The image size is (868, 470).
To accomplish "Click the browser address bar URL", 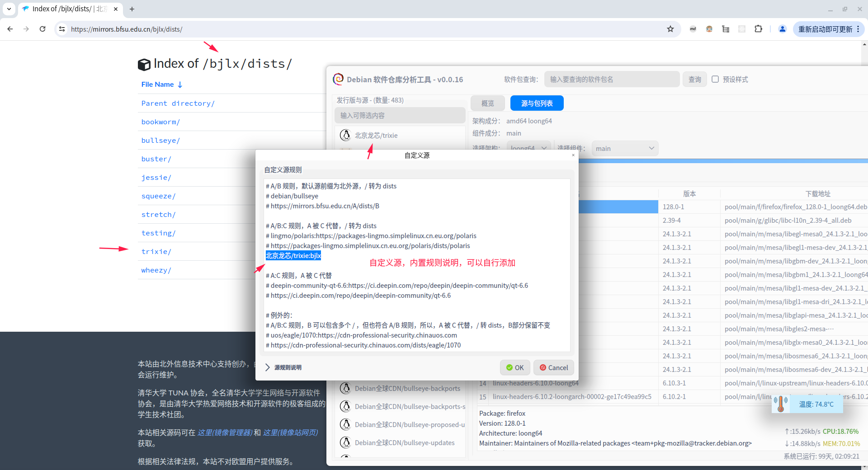I will point(127,29).
